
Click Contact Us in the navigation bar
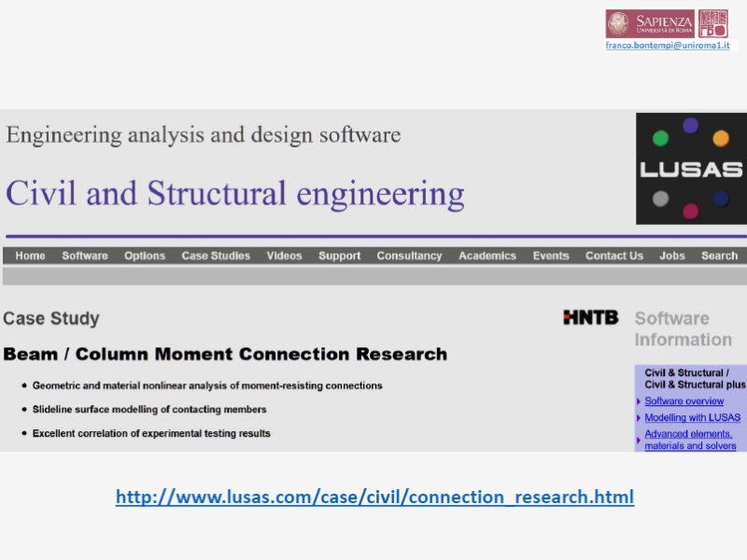(614, 256)
